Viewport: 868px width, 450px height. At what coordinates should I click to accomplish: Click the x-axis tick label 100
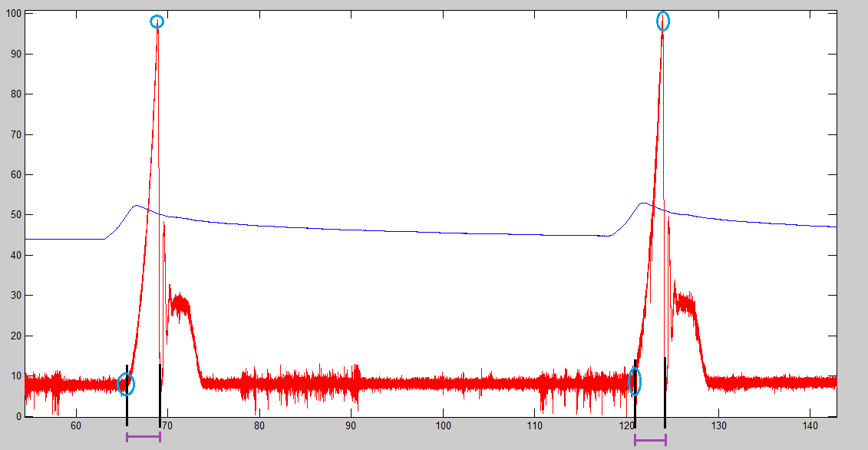(x=443, y=425)
